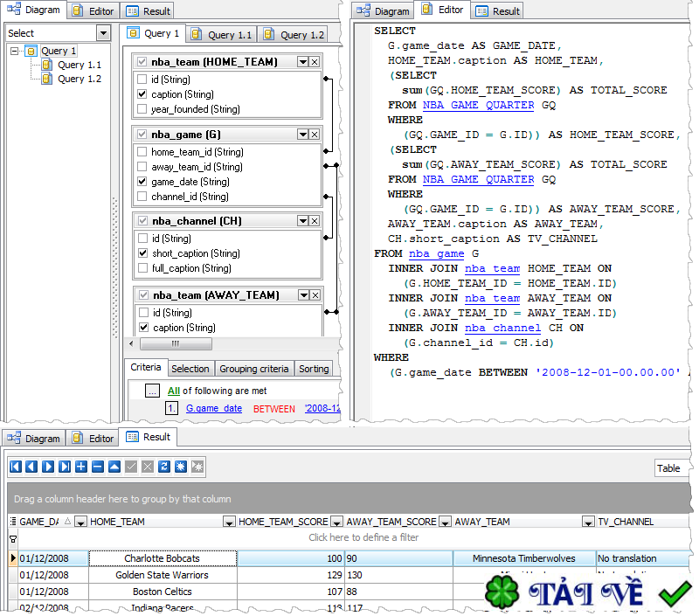The image size is (699, 616).
Task: Refresh the result set
Action: (x=163, y=467)
